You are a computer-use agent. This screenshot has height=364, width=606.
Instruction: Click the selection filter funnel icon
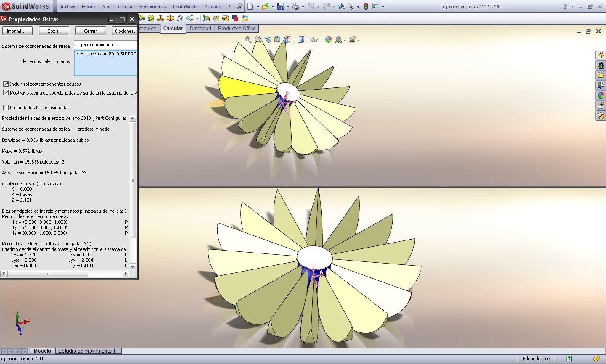pos(341,6)
